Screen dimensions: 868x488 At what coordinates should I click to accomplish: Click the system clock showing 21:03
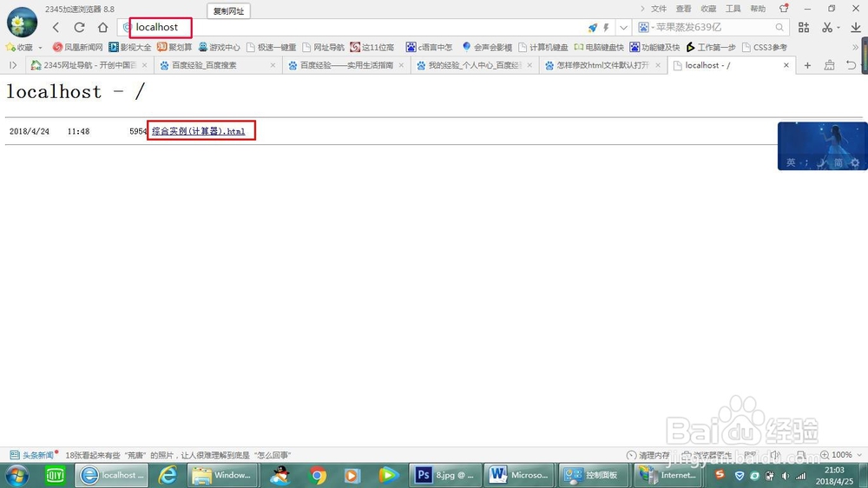coord(834,475)
